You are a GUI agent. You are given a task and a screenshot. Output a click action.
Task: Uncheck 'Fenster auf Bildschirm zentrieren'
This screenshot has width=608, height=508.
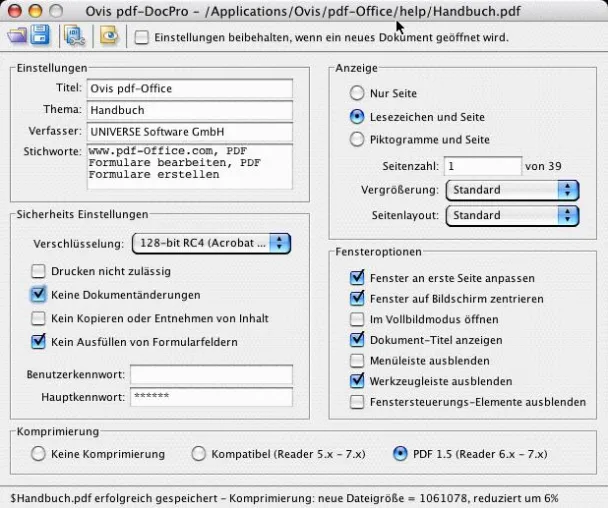click(357, 298)
